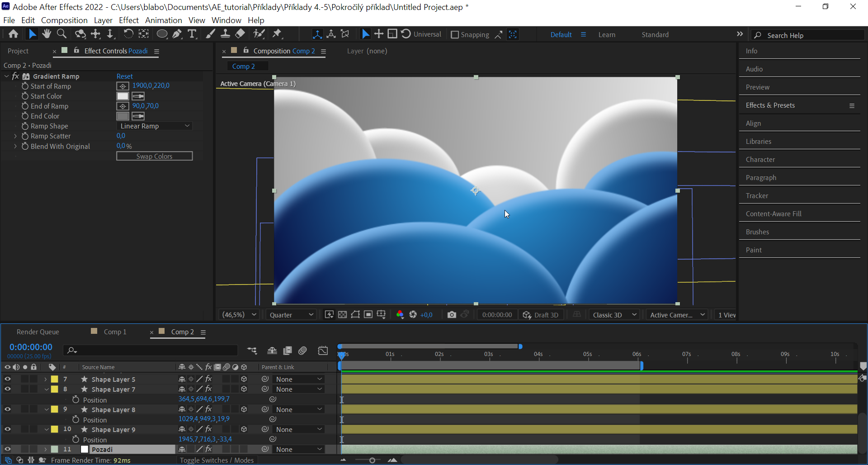868x465 pixels.
Task: Select the Hand tool
Action: point(47,33)
